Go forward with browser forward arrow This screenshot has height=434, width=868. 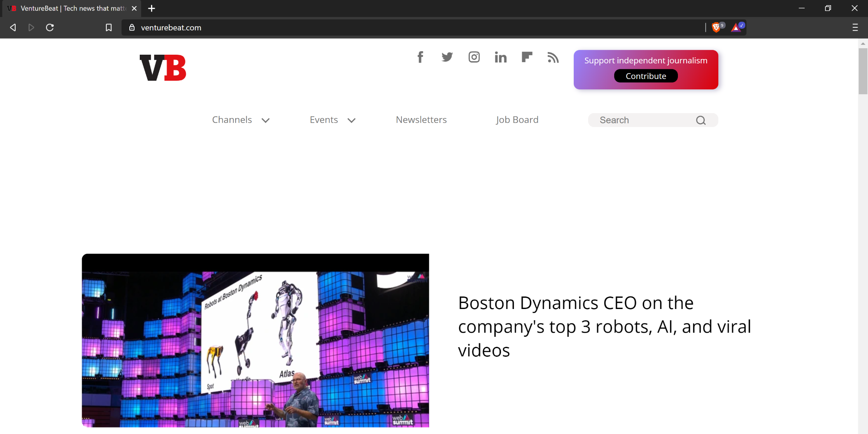(31, 27)
